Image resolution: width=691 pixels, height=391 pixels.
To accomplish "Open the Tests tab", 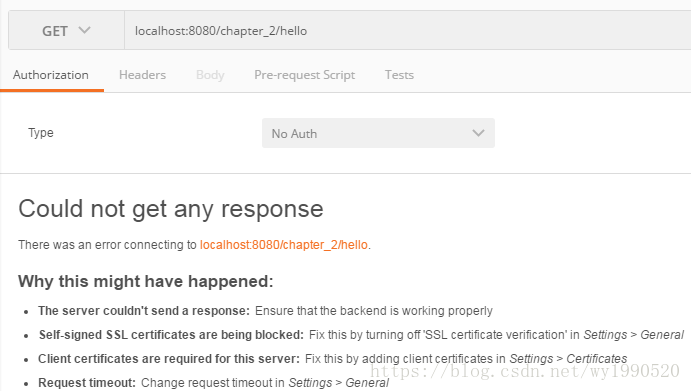I will [x=399, y=75].
